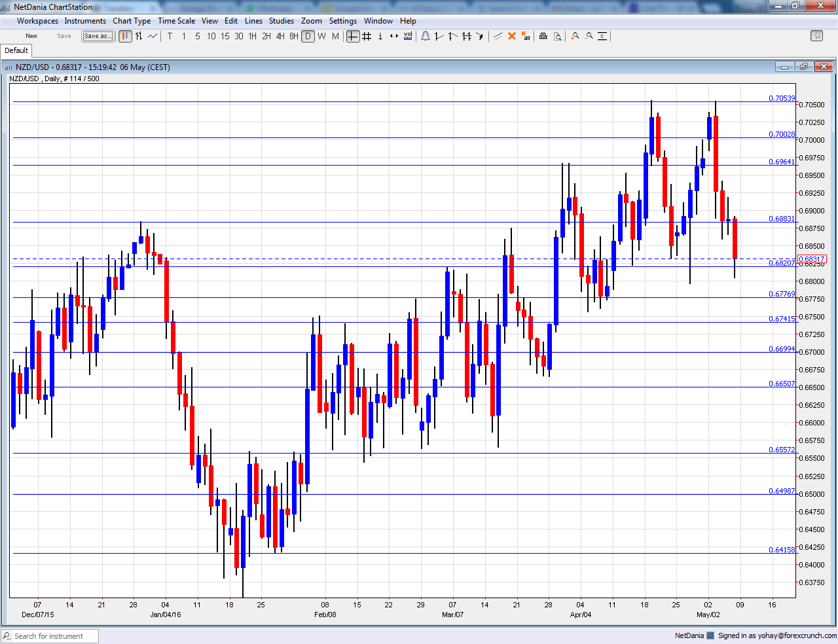Switch to line chart type
Screen dimensions: 838x644
[152, 36]
